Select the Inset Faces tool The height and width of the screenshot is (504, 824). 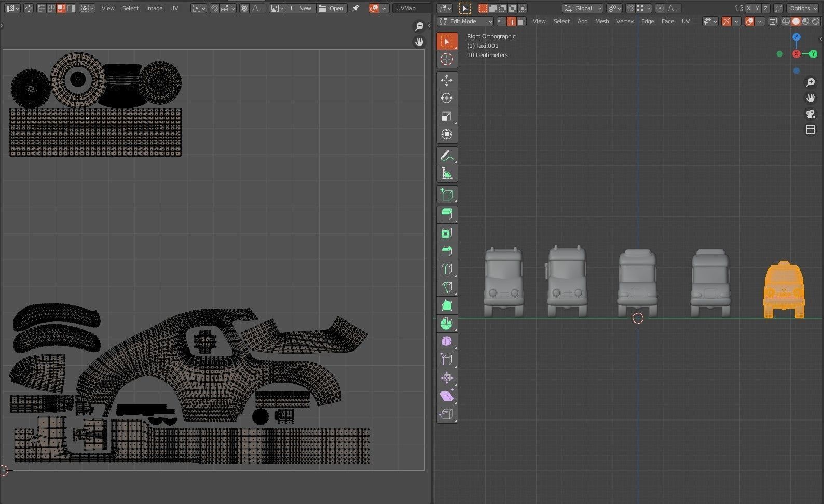(x=447, y=233)
